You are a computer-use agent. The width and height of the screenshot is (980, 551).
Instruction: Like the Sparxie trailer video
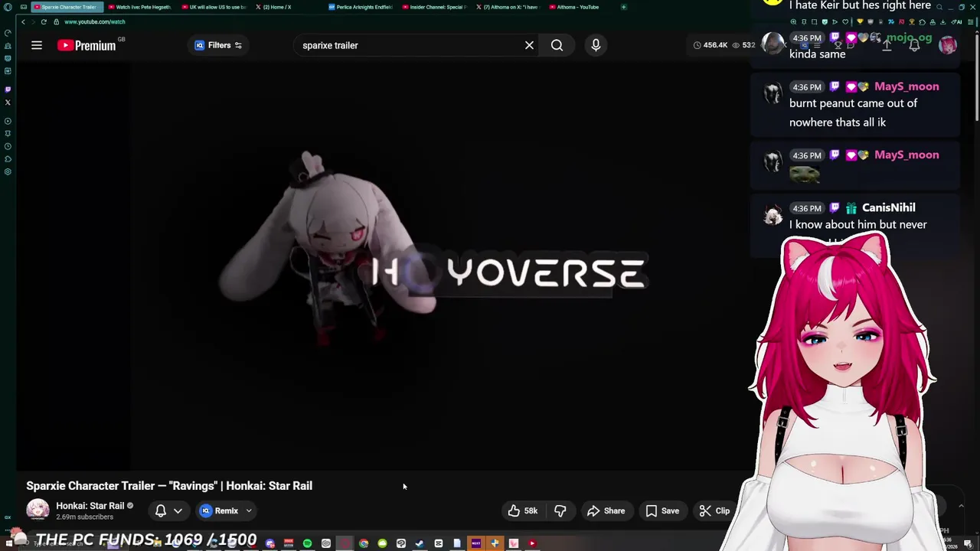pyautogui.click(x=522, y=510)
